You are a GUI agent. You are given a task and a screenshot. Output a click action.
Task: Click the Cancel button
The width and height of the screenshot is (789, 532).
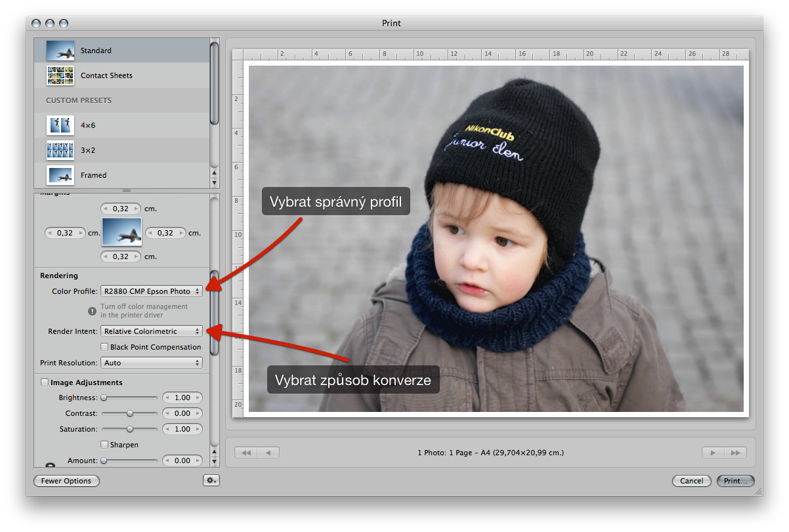(691, 481)
